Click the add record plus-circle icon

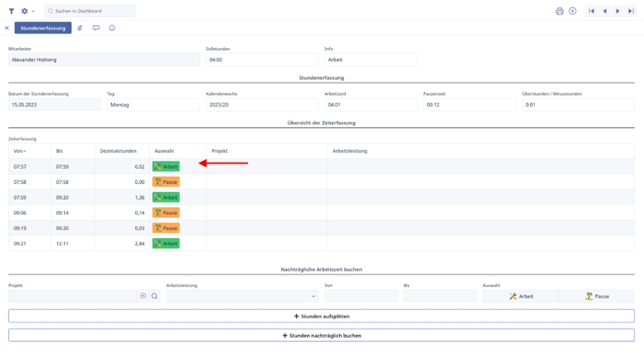573,11
